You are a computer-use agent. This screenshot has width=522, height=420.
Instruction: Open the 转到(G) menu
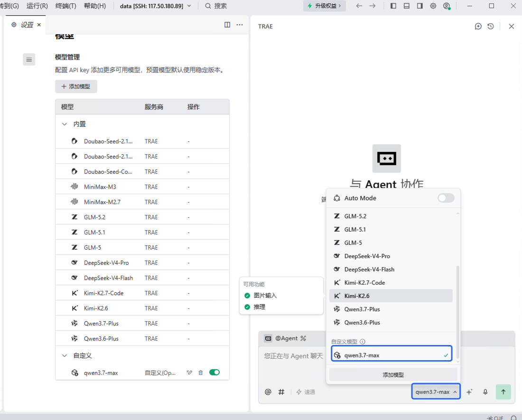[x=9, y=6]
